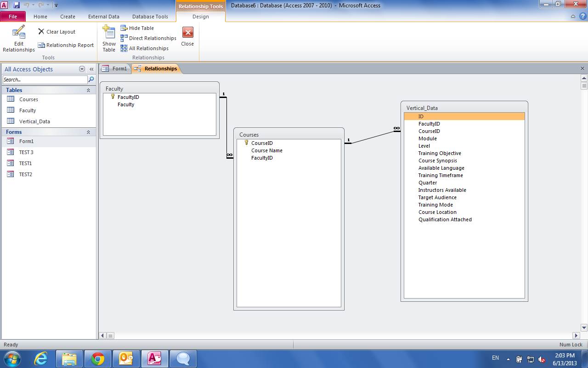The image size is (588, 368).
Task: Click the Save icon in quick access toolbar
Action: pyautogui.click(x=17, y=5)
